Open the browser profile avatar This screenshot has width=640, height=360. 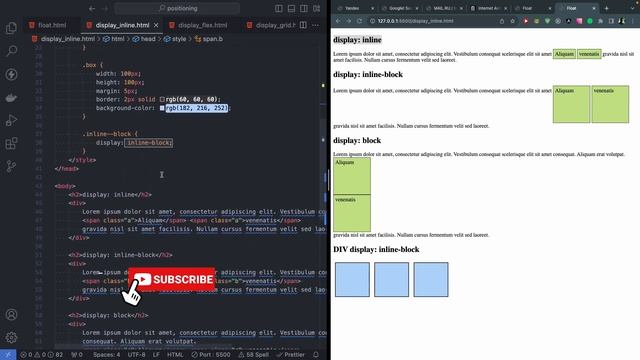(622, 21)
